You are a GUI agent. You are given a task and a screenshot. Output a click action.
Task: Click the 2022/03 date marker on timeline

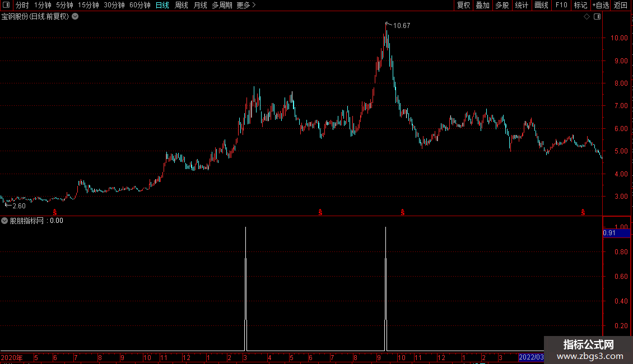(531, 357)
